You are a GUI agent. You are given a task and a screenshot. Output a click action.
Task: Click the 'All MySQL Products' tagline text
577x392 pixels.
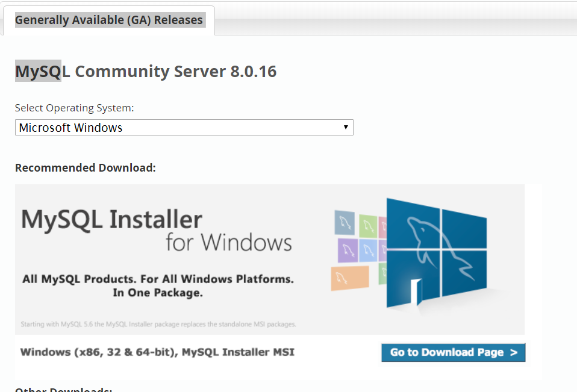pyautogui.click(x=158, y=286)
